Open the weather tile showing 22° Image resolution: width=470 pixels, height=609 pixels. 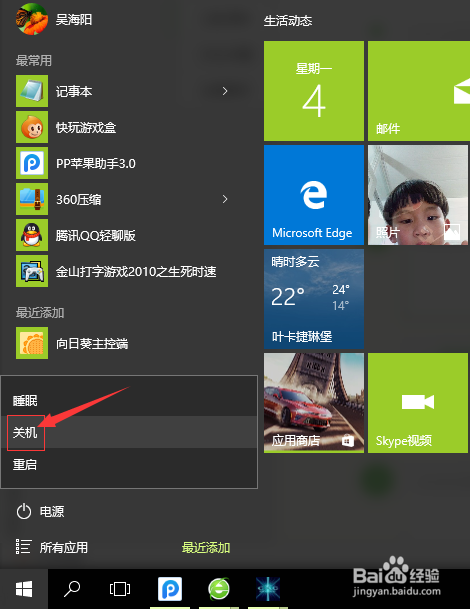point(314,299)
